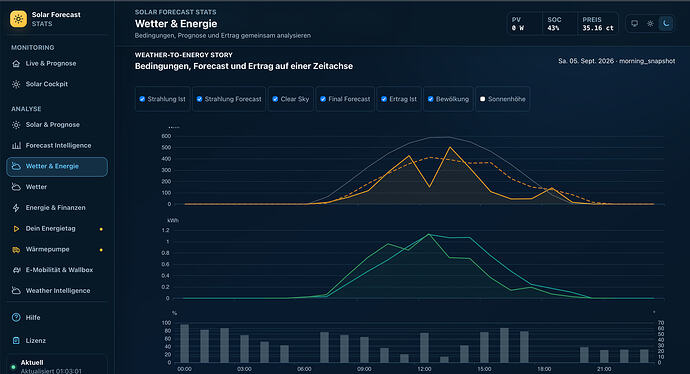Click the 18:00 time axis label
This screenshot has width=690, height=374.
544,369
